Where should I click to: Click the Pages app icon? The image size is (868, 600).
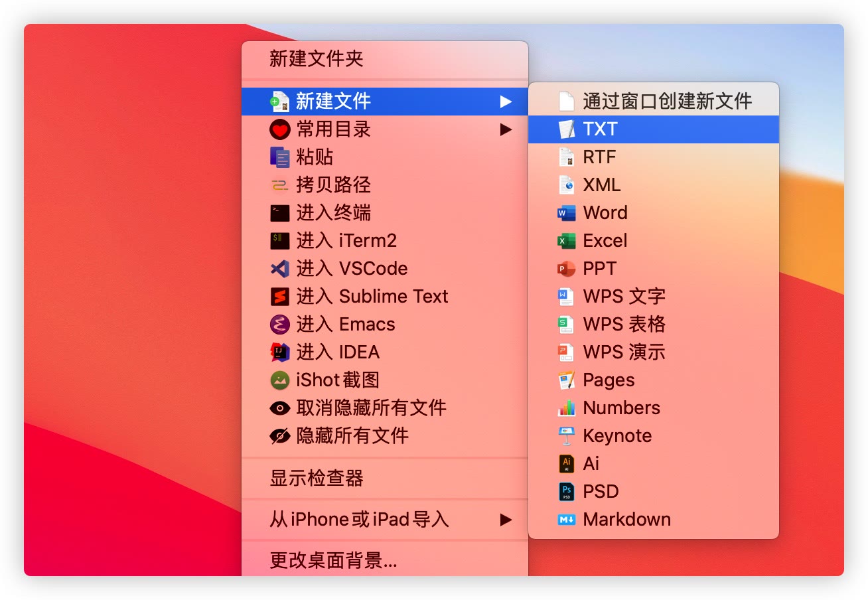point(566,380)
